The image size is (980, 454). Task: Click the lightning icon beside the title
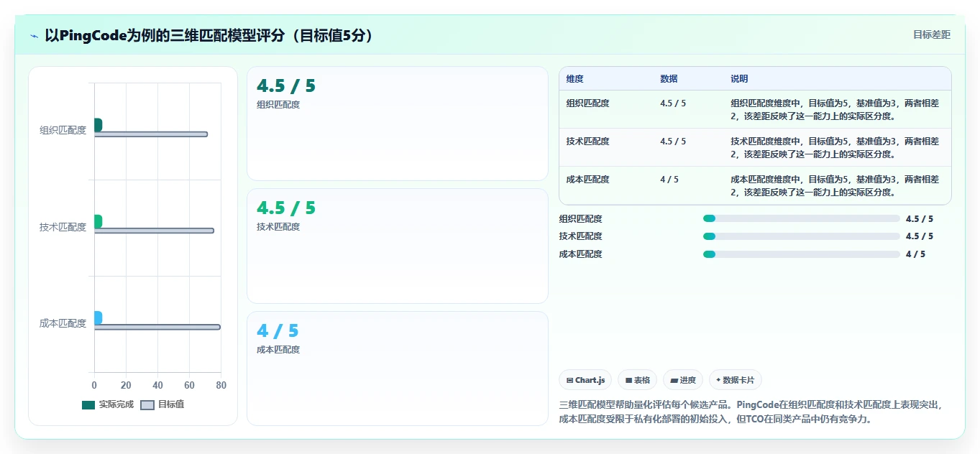34,36
